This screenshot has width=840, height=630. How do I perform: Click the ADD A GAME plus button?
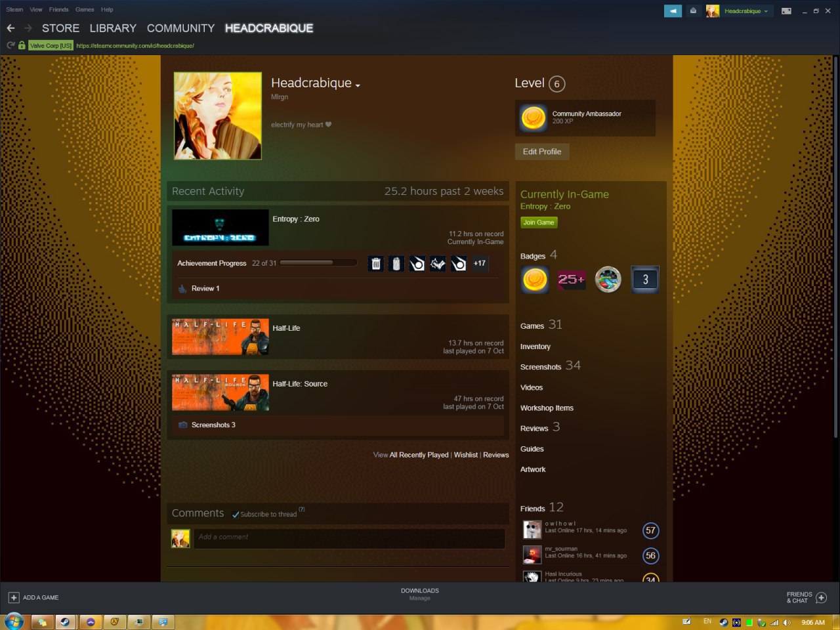pos(14,598)
